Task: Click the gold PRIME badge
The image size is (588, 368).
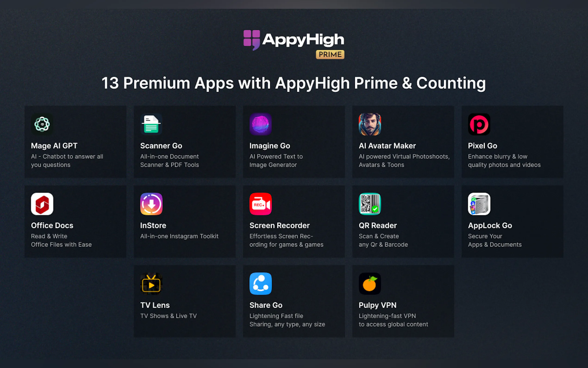Action: coord(330,54)
